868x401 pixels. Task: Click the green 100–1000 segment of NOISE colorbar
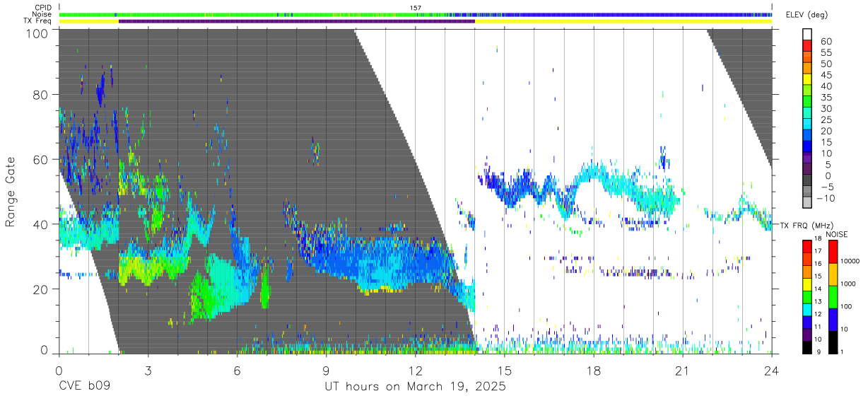tap(833, 296)
